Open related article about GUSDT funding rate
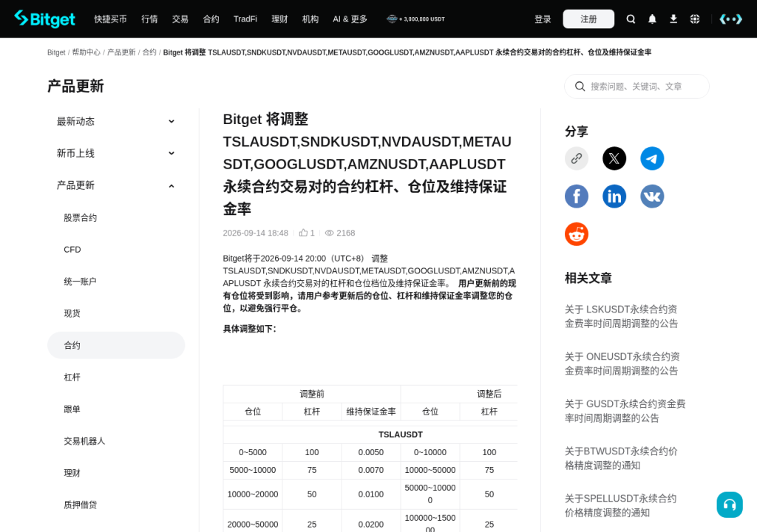Screen dimensions: 757x532 (x=625, y=411)
